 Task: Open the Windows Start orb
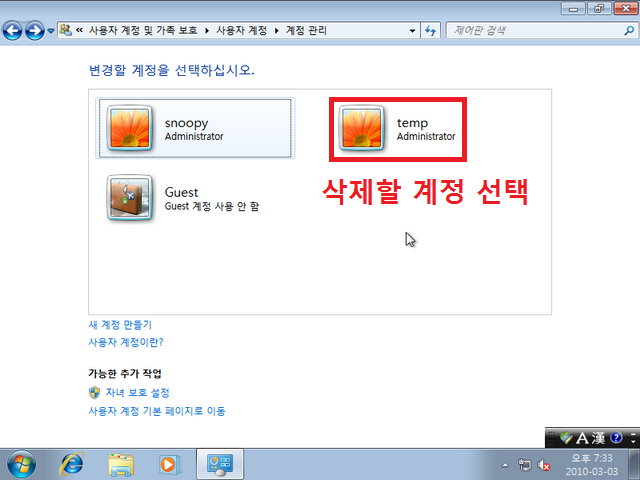pyautogui.click(x=21, y=464)
